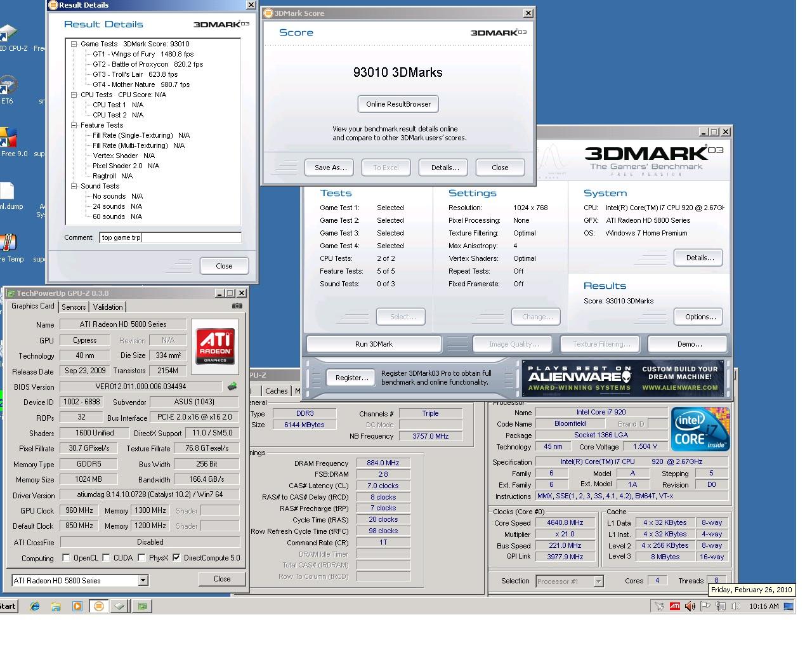Open Details in the 3DMark Score dialog
Image resolution: width=812 pixels, height=650 pixels.
[x=445, y=168]
